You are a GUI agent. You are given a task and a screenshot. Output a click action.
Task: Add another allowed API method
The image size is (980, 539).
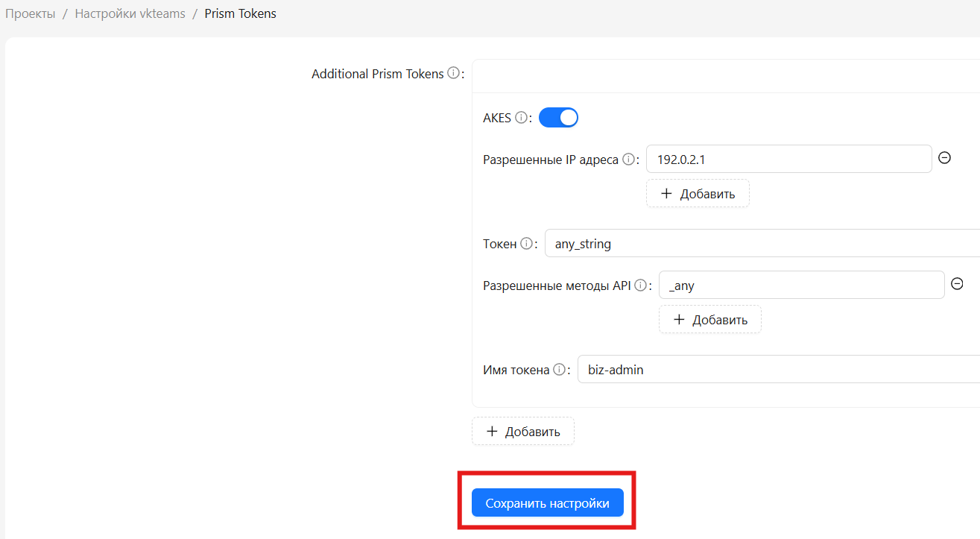point(710,320)
